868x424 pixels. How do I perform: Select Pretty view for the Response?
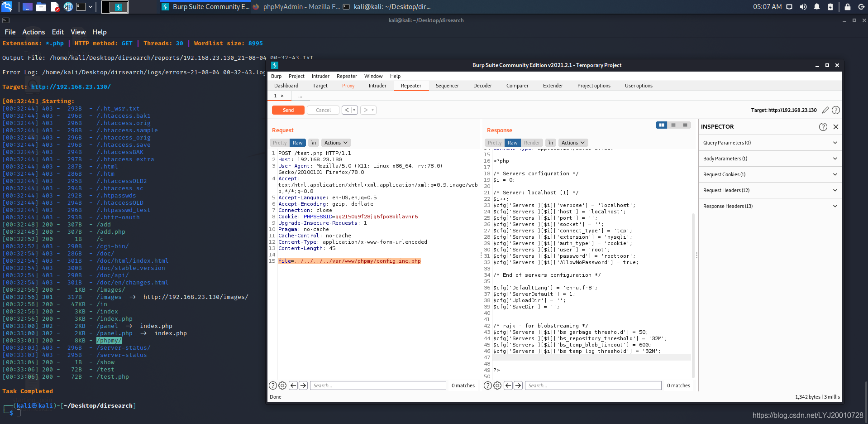(495, 143)
